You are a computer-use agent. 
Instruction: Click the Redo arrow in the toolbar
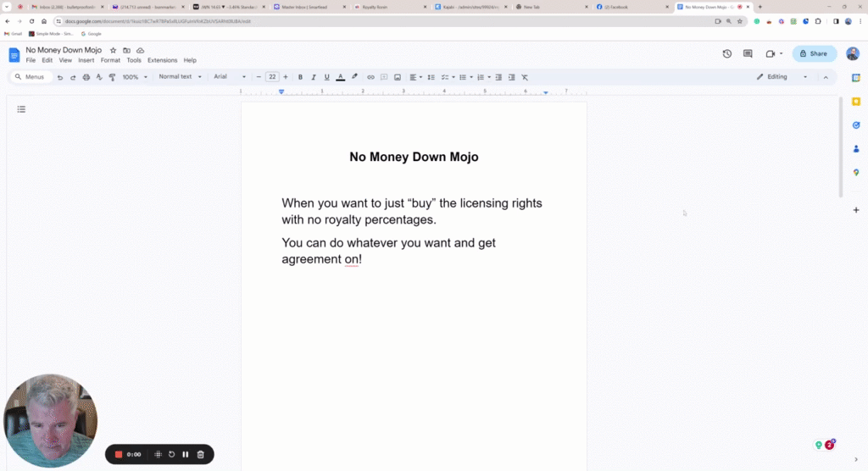[73, 77]
